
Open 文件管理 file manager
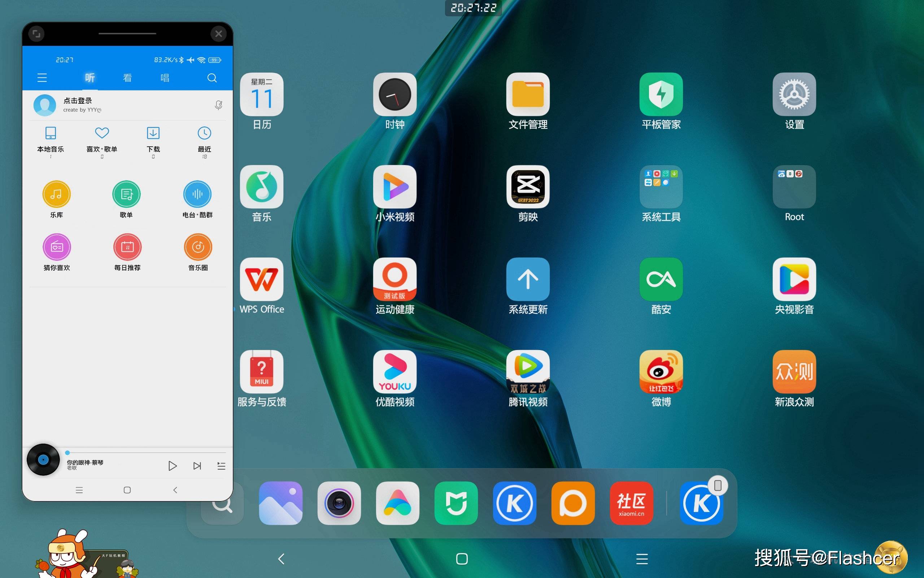tap(528, 101)
